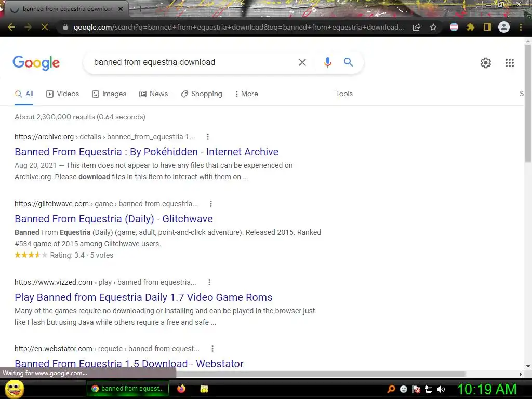Open the Google apps grid
Viewport: 532px width, 399px height.
point(510,63)
